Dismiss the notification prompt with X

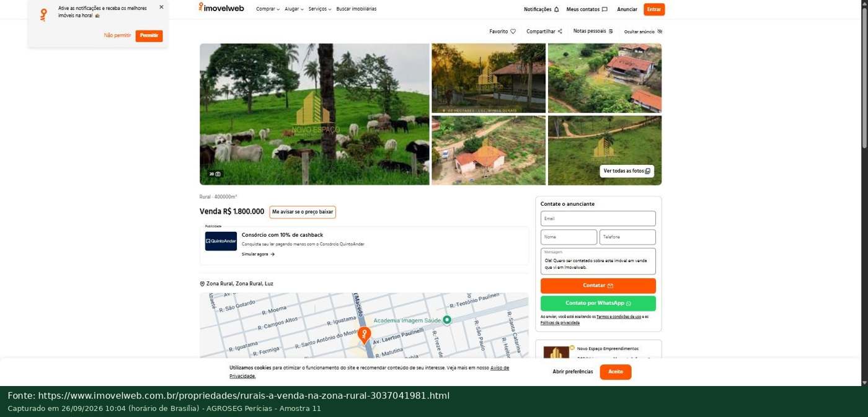[161, 7]
